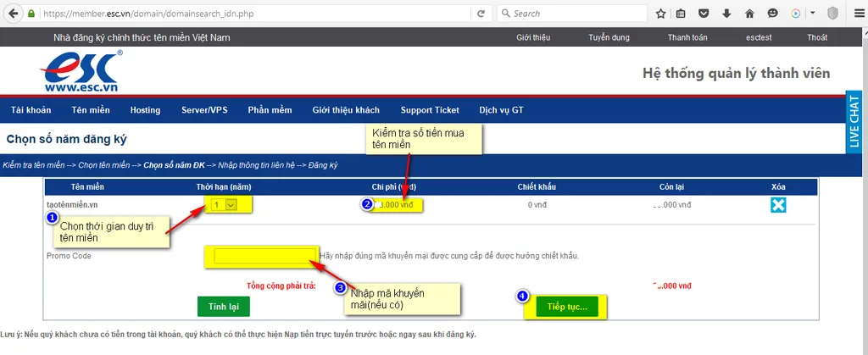Click the ESC logo
The image size is (868, 355).
(x=81, y=72)
